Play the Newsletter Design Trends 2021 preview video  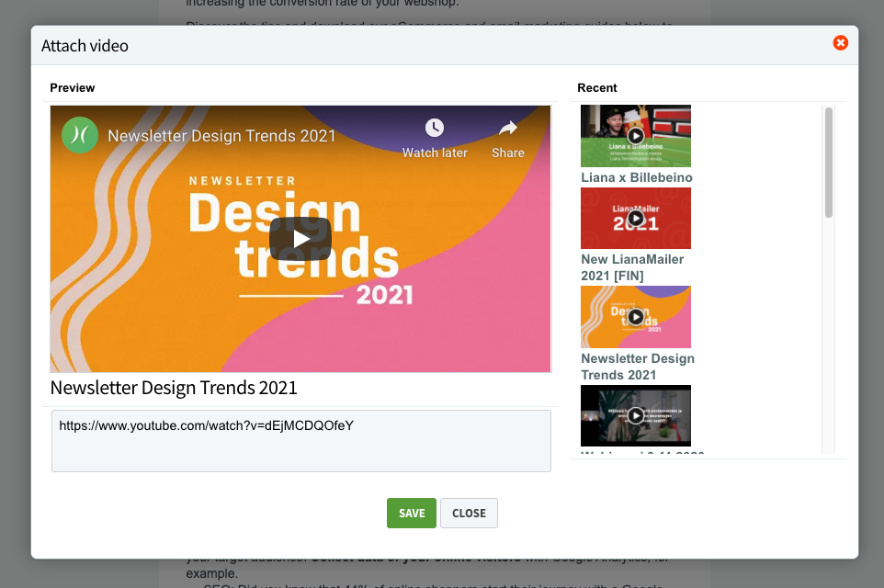pos(300,239)
